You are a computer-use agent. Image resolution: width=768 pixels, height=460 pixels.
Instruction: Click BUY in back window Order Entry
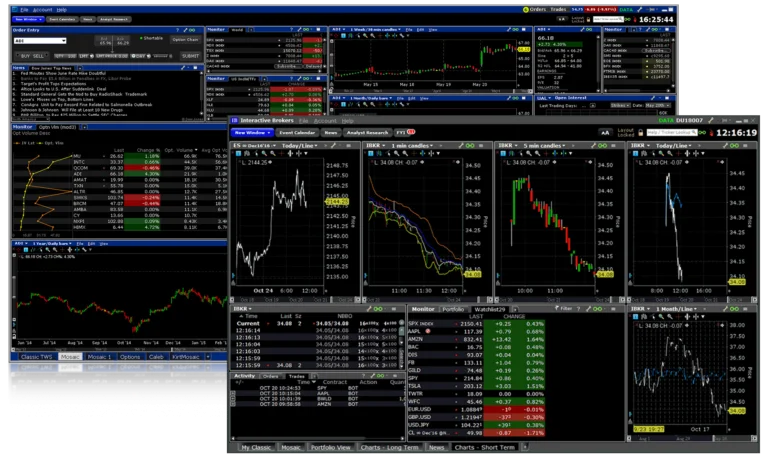(x=25, y=56)
